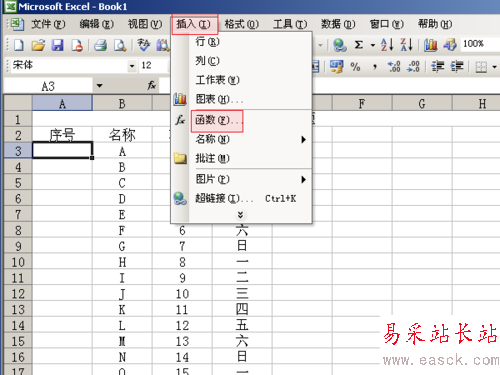Click the fx Insert Function formula bar icon
The width and height of the screenshot is (500, 375).
pyautogui.click(x=152, y=86)
